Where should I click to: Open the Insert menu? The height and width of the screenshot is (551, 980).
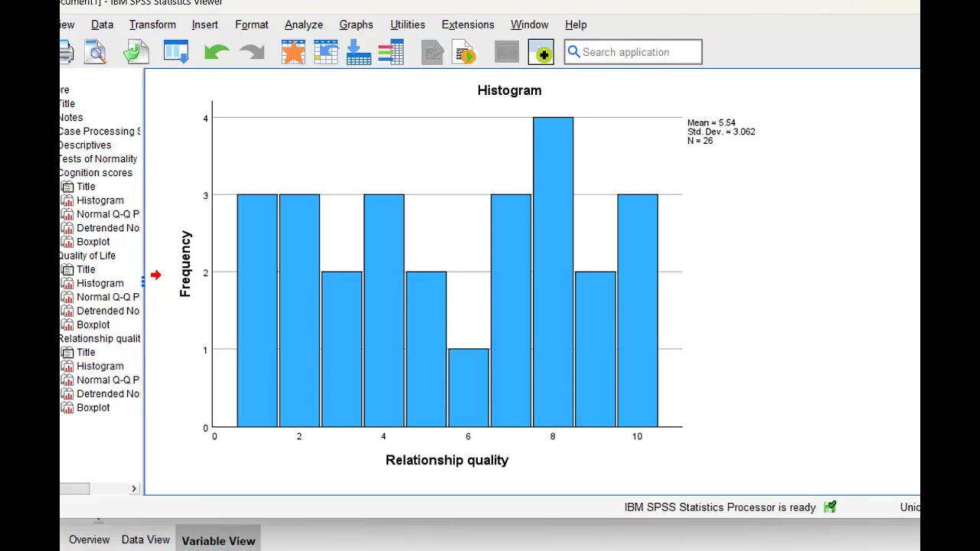(x=204, y=24)
